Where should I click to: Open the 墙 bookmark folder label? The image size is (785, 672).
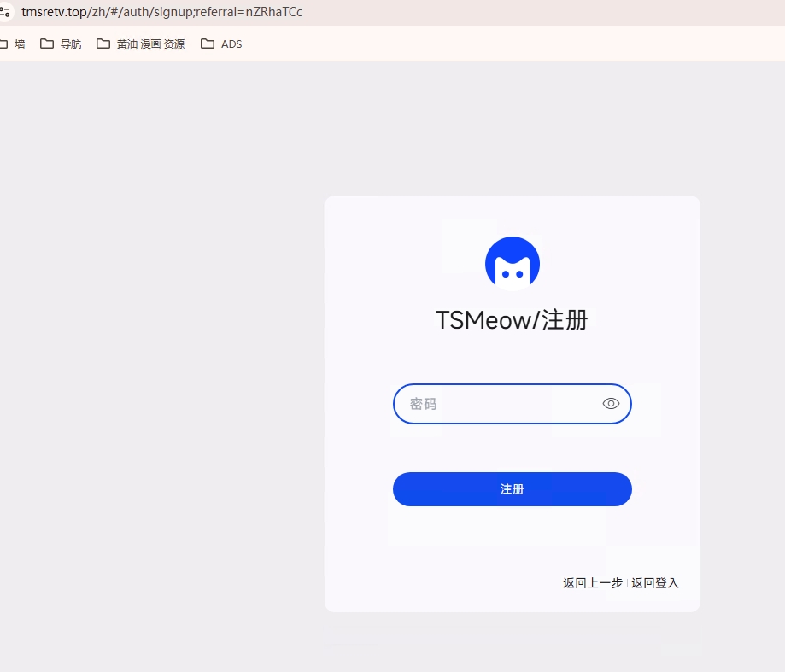(x=20, y=44)
